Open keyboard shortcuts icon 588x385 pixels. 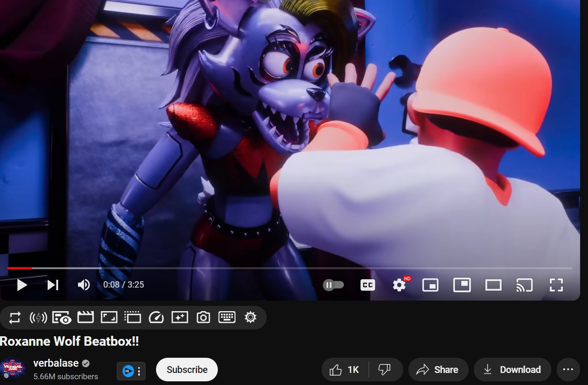click(227, 317)
